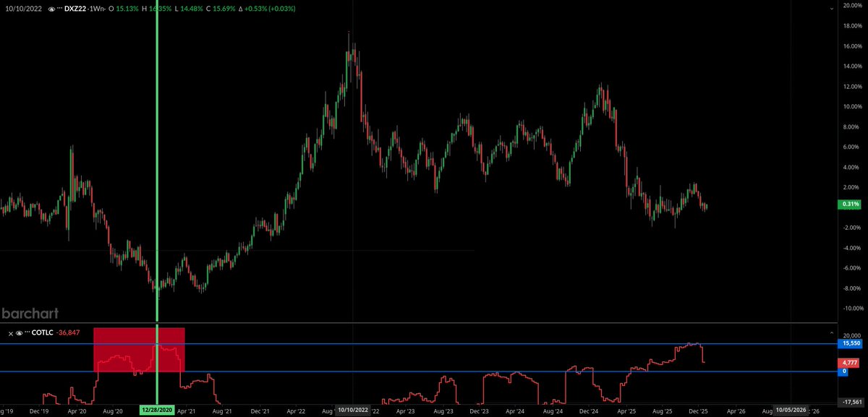This screenshot has width=868, height=417.
Task: Click the Apr '26 label on time axis
Action: point(736,410)
